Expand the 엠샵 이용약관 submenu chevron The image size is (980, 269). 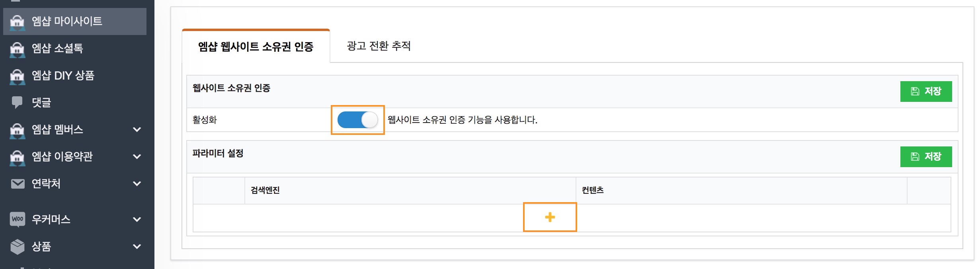coord(137,157)
